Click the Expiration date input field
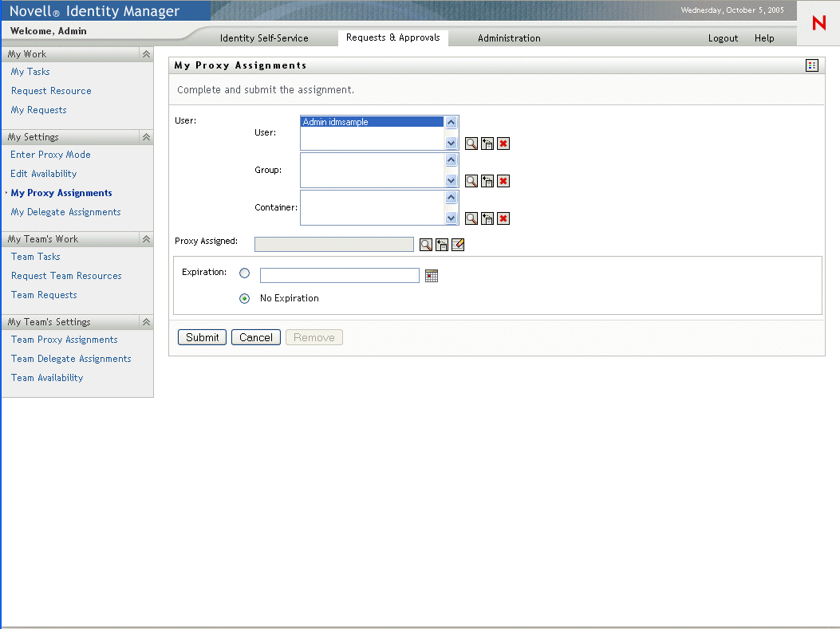840x629 pixels. [340, 276]
